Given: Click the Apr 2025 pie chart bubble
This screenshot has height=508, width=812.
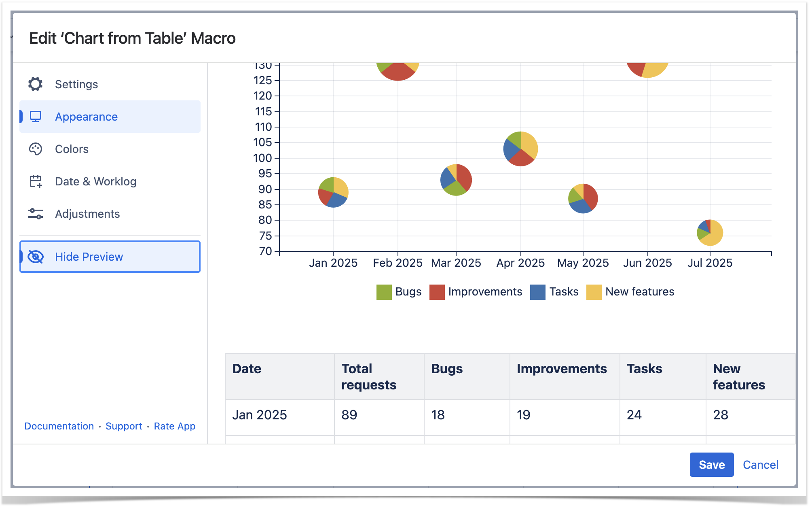Looking at the screenshot, I should (520, 149).
